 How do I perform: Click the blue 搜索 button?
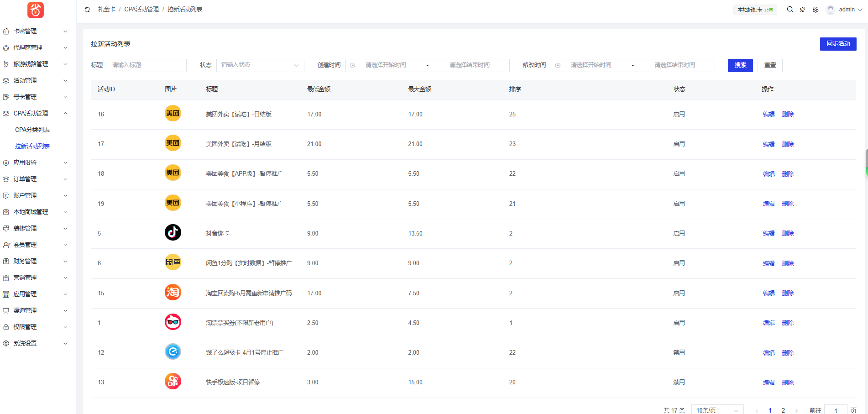740,65
